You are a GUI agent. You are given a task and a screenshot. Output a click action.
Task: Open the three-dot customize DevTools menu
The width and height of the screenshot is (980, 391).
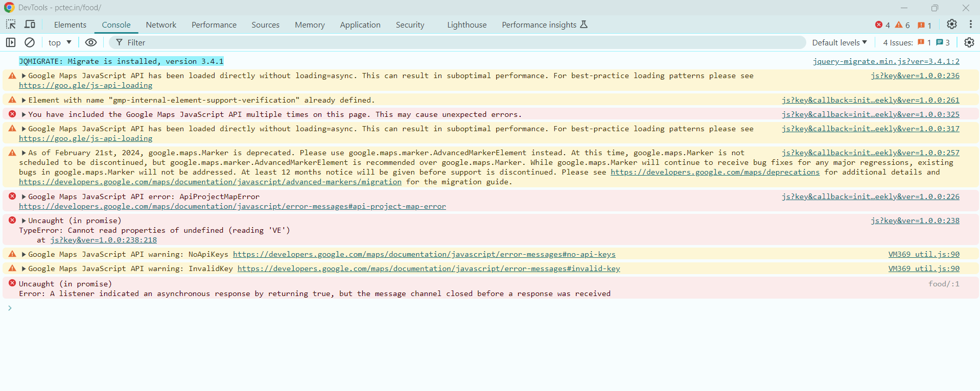point(971,25)
